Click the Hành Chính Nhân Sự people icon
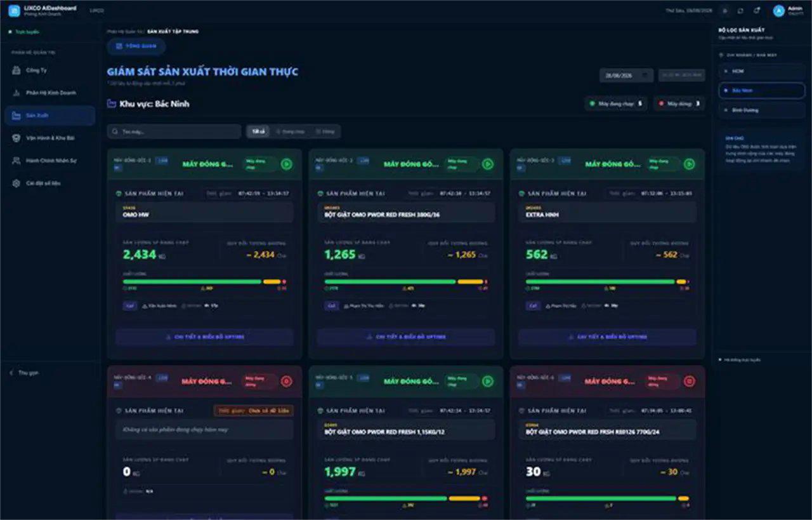This screenshot has width=812, height=520. [x=16, y=161]
